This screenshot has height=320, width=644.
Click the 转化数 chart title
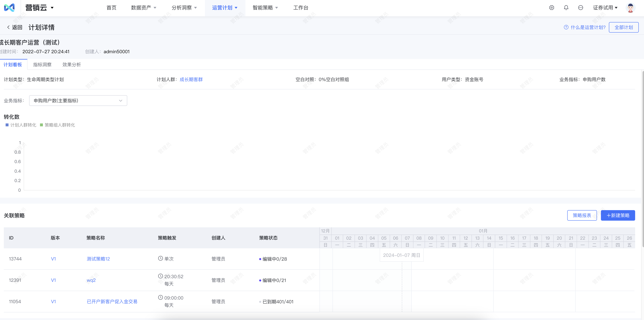pyautogui.click(x=12, y=117)
